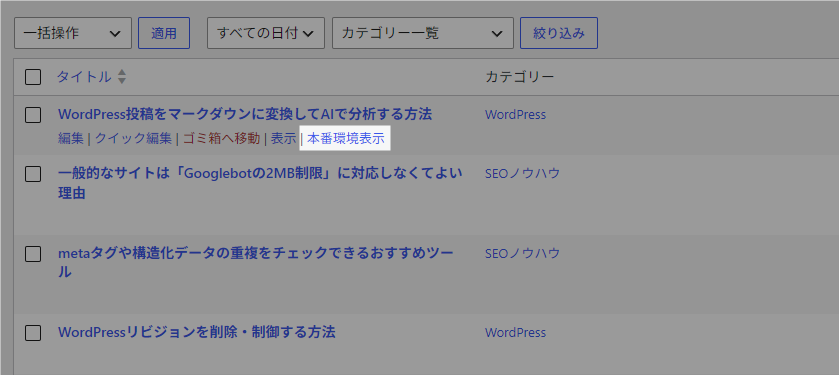
Task: Check the box for metaタグや構造化データ post
Action: pyautogui.click(x=33, y=254)
